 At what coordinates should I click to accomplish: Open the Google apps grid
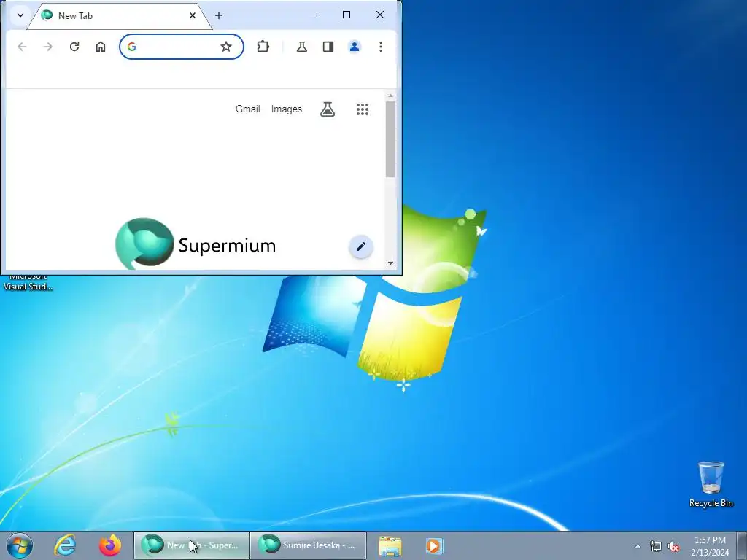coord(363,109)
